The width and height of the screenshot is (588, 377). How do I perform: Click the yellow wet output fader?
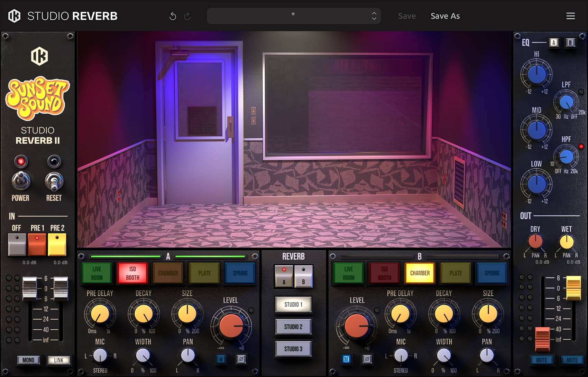tap(573, 288)
